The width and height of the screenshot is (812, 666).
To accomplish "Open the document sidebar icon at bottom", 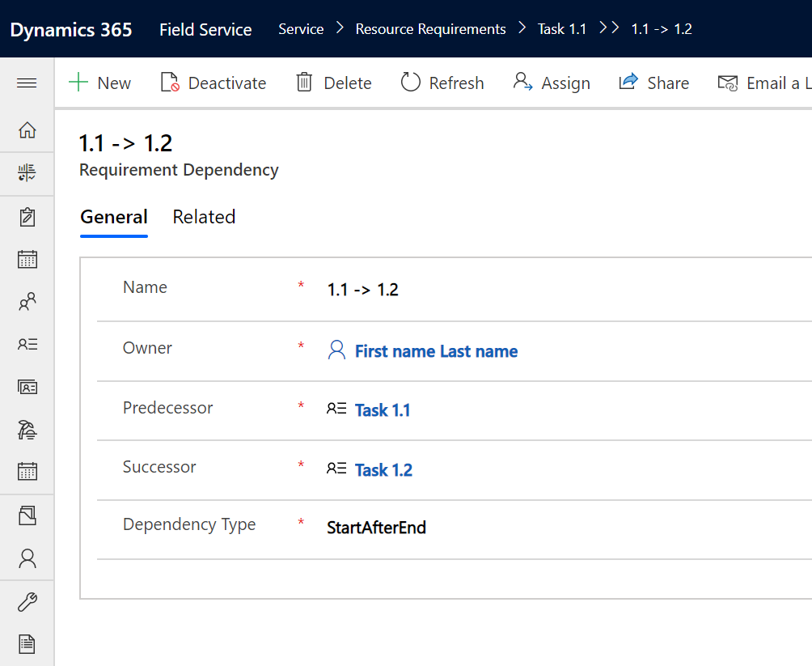I will (x=27, y=644).
